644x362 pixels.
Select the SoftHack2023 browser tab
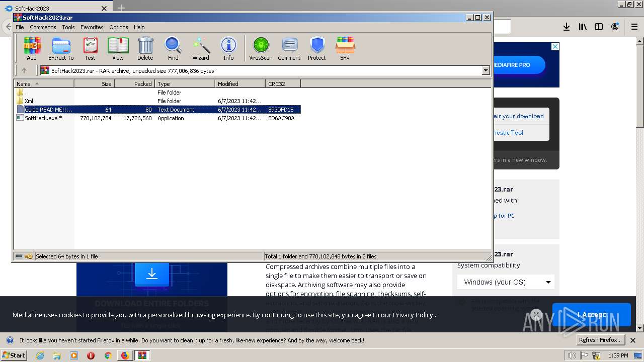click(x=55, y=9)
